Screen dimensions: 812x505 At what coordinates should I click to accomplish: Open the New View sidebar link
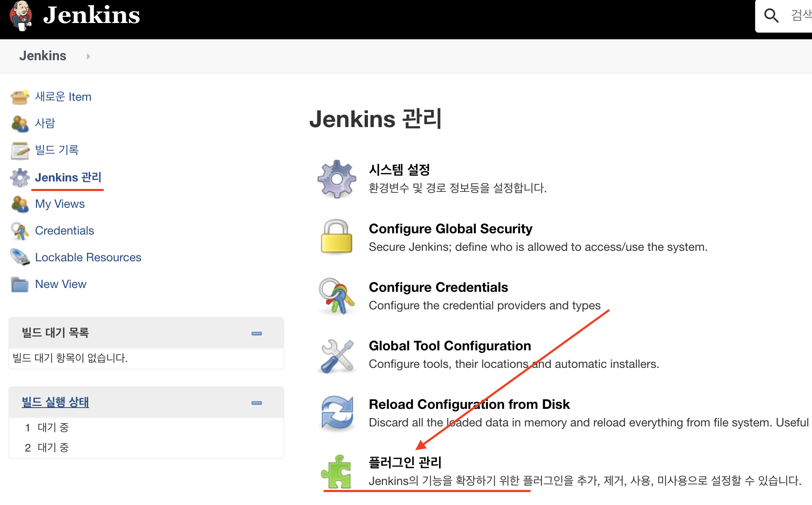pyautogui.click(x=61, y=284)
